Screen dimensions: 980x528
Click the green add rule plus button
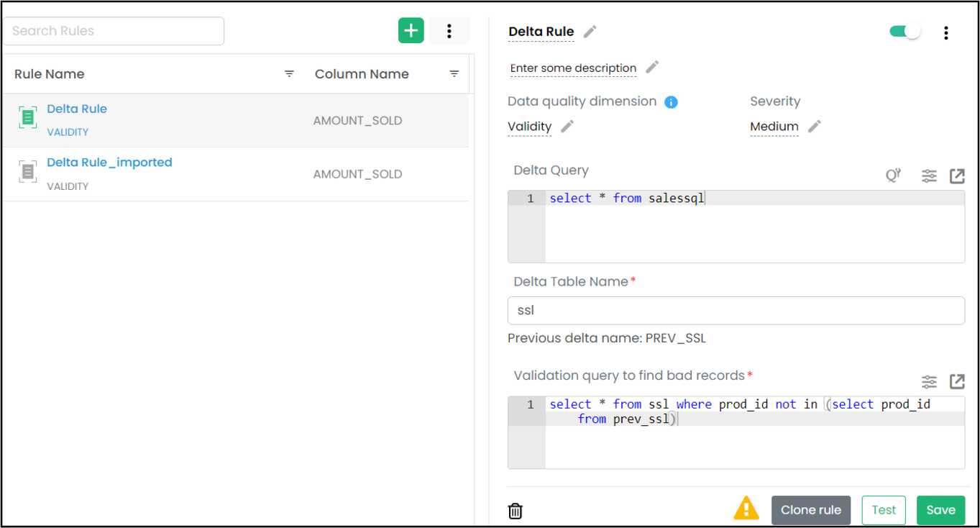(411, 31)
